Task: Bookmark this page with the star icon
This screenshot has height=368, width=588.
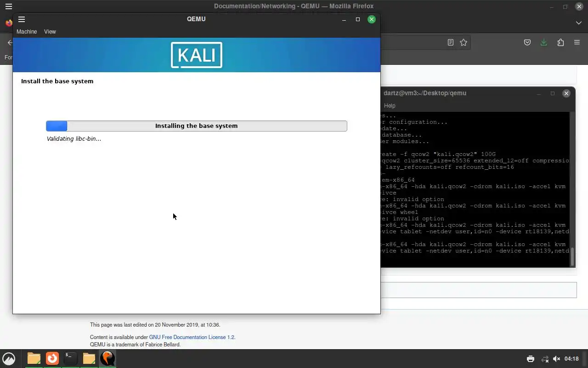Action: 464,42
